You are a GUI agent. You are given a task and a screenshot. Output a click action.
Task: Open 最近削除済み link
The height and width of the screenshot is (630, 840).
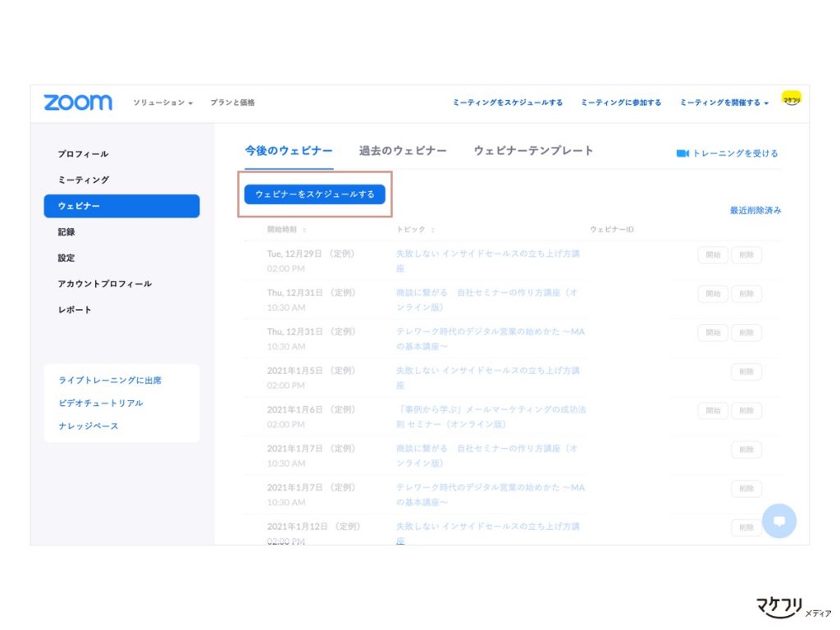click(755, 210)
